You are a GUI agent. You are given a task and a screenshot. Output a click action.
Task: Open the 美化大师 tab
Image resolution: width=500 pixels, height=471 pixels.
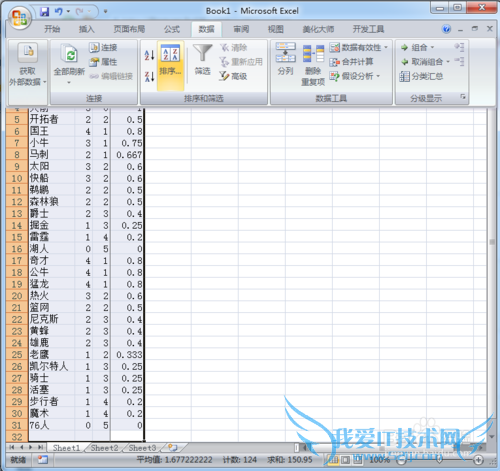318,29
